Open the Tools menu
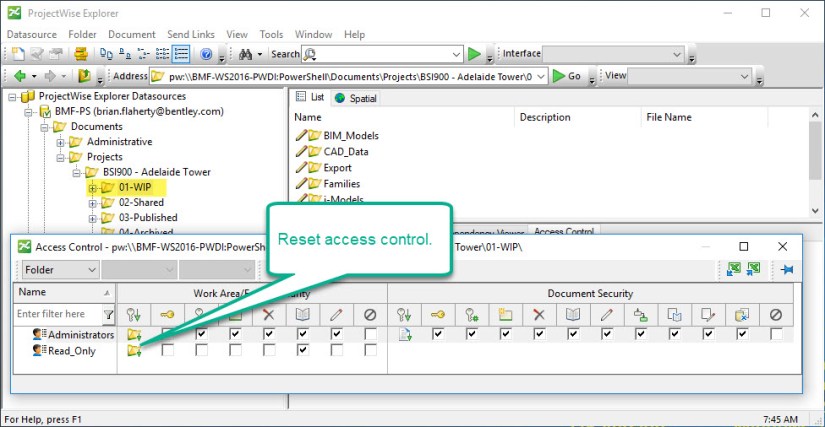 pyautogui.click(x=271, y=34)
